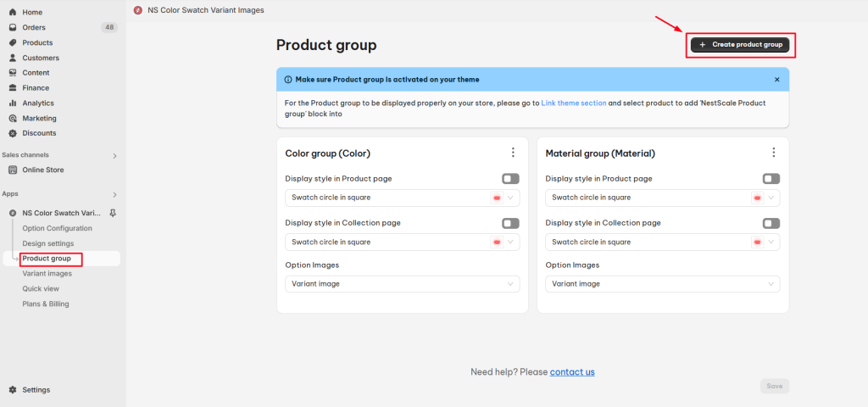This screenshot has width=868, height=407.
Task: Click the Save button
Action: (775, 386)
